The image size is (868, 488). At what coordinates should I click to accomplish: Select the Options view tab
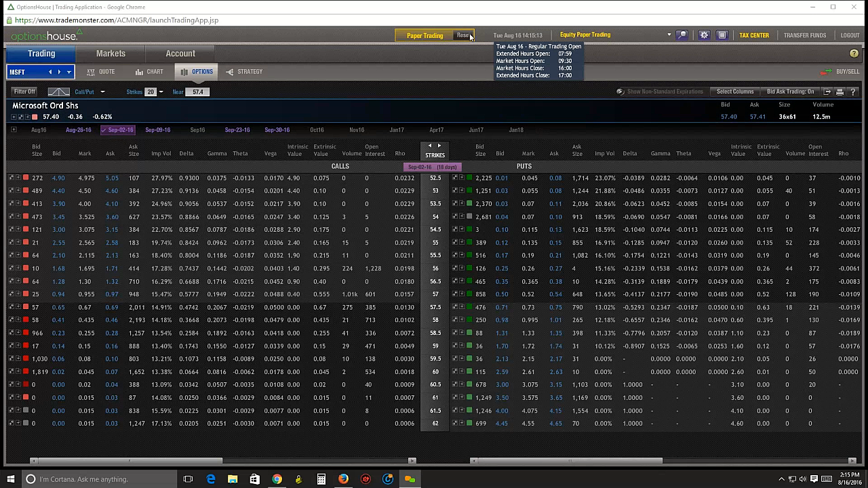click(x=197, y=72)
